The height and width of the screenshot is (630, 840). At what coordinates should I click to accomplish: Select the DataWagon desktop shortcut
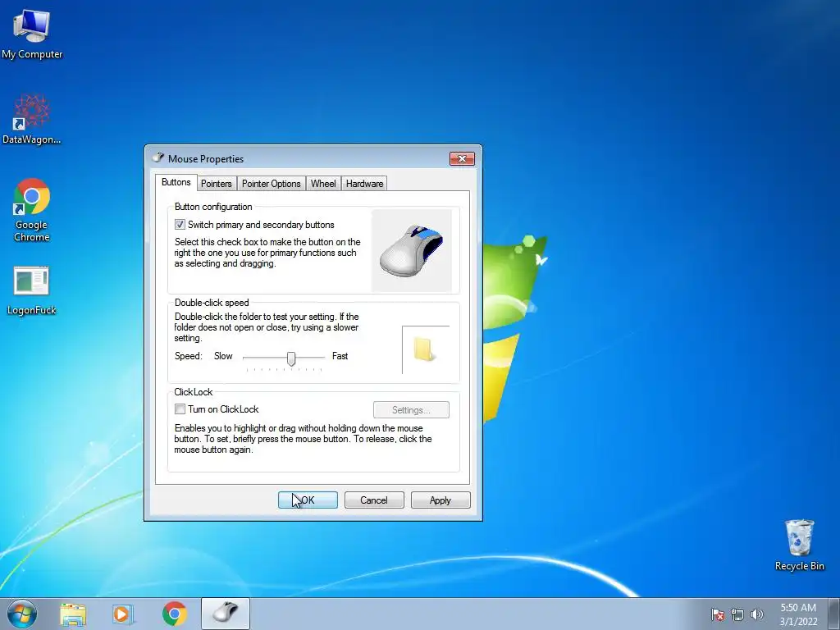[32, 120]
